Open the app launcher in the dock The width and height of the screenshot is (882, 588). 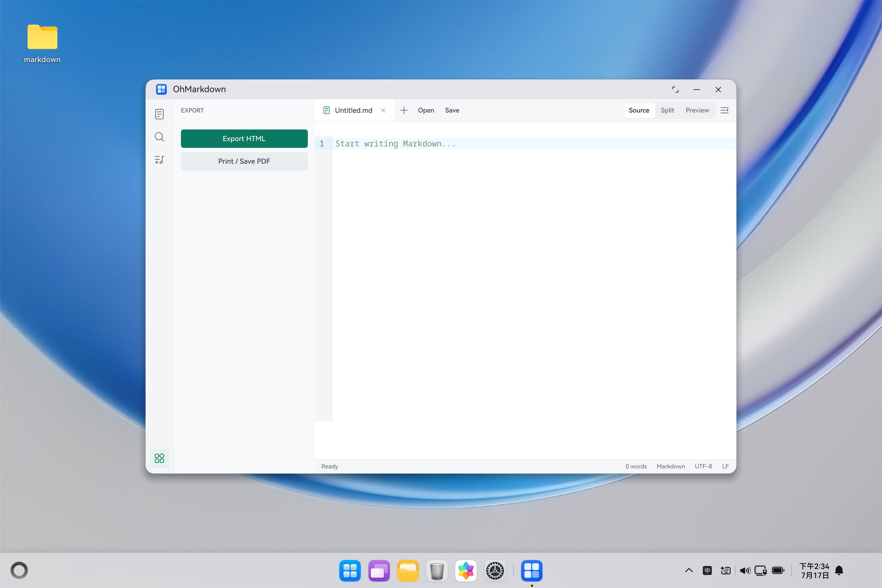click(350, 570)
